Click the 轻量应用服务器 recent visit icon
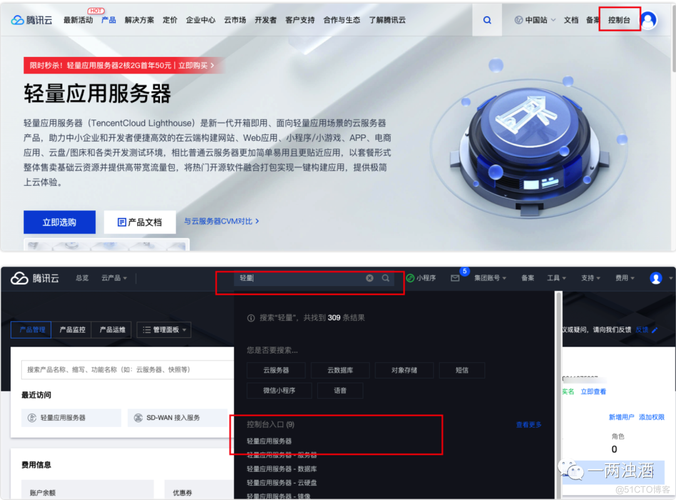This screenshot has width=676, height=500. click(31, 418)
